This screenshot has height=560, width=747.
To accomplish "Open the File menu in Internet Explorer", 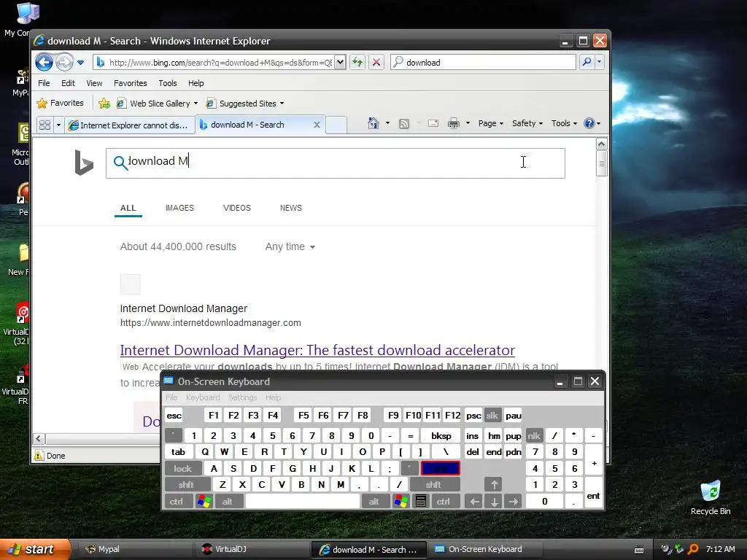I will click(x=44, y=83).
